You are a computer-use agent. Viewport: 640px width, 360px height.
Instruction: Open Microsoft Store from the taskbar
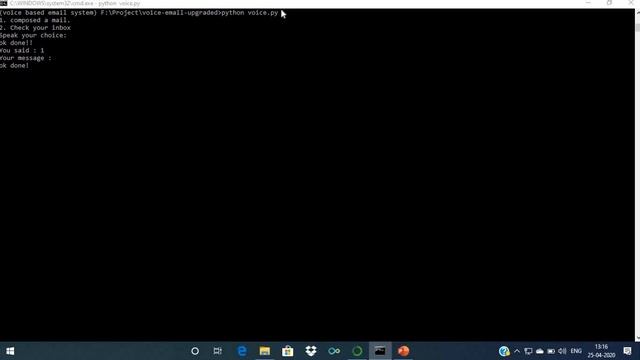tap(288, 351)
